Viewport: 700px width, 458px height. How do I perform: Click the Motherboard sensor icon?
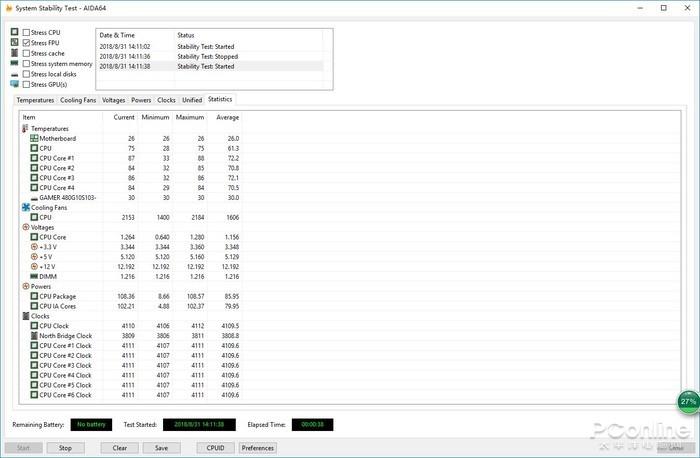coord(34,139)
